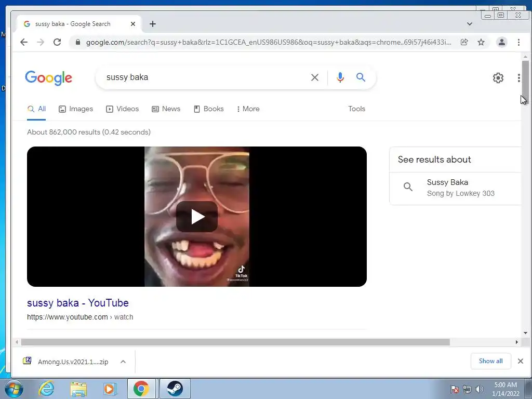
Task: Open the volume speaker tray icon
Action: point(480,389)
